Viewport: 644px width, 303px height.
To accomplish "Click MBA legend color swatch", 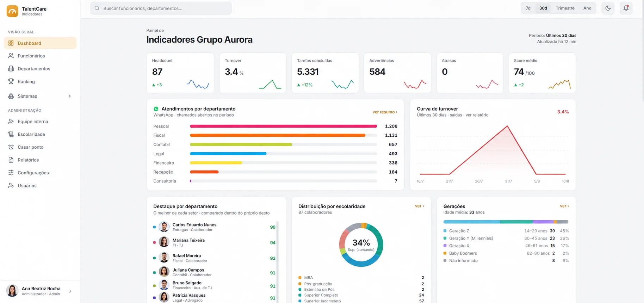I will coord(300,278).
